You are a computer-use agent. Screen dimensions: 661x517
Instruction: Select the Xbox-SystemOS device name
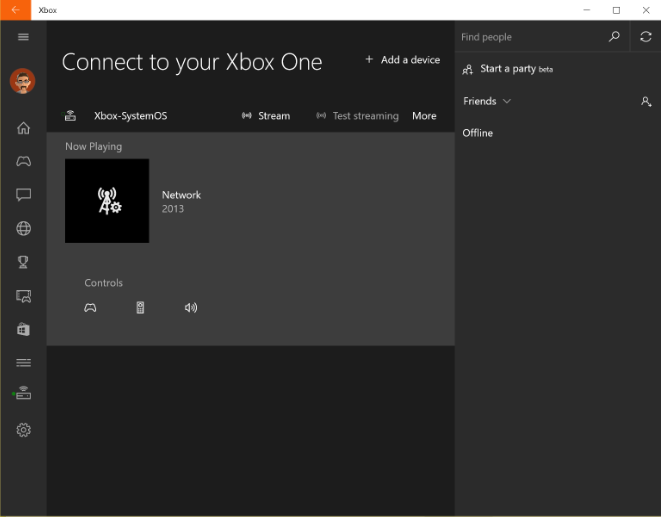pos(131,116)
